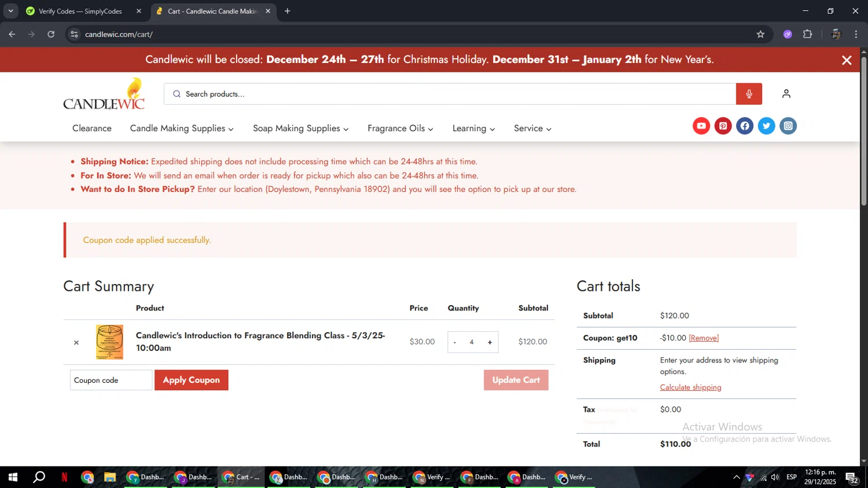Click the purple extension icon in toolbar
The image size is (868, 488).
[x=788, y=34]
